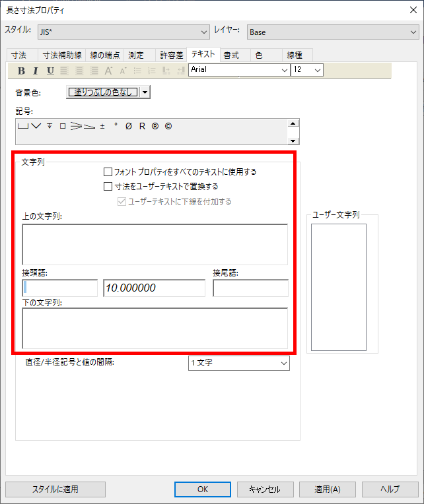Screen dimensions: 424x504
Task: Insert the copyright © symbol
Action: pyautogui.click(x=168, y=126)
